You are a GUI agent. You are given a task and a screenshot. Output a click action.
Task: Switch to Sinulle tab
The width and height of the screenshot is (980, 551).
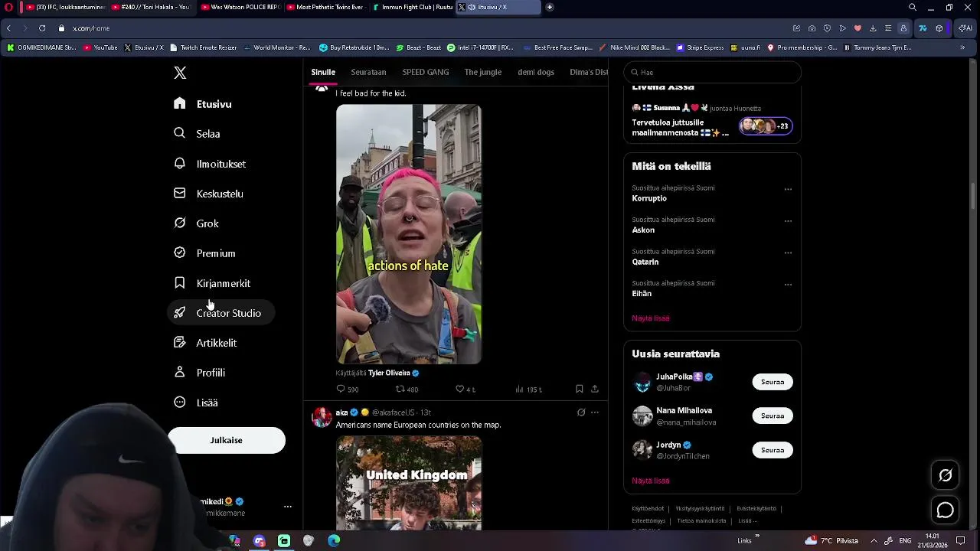pyautogui.click(x=323, y=72)
